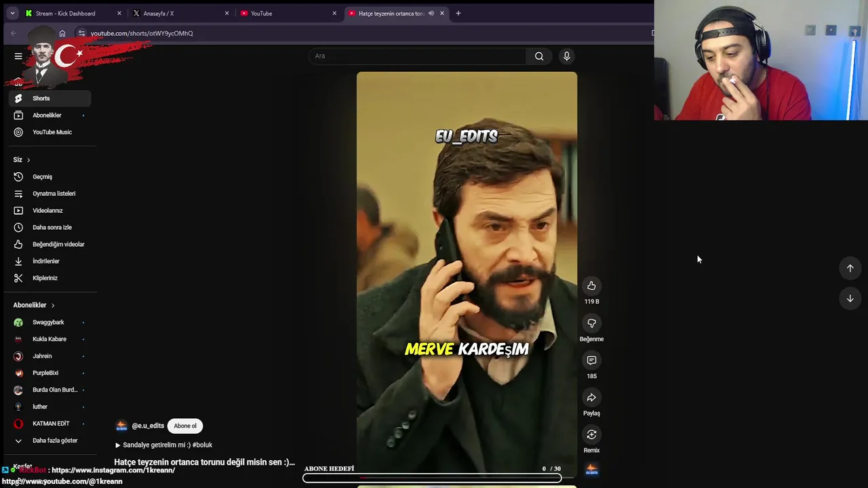Screen dimensions: 868x488
Task: Click the address bar URL
Action: (142, 33)
